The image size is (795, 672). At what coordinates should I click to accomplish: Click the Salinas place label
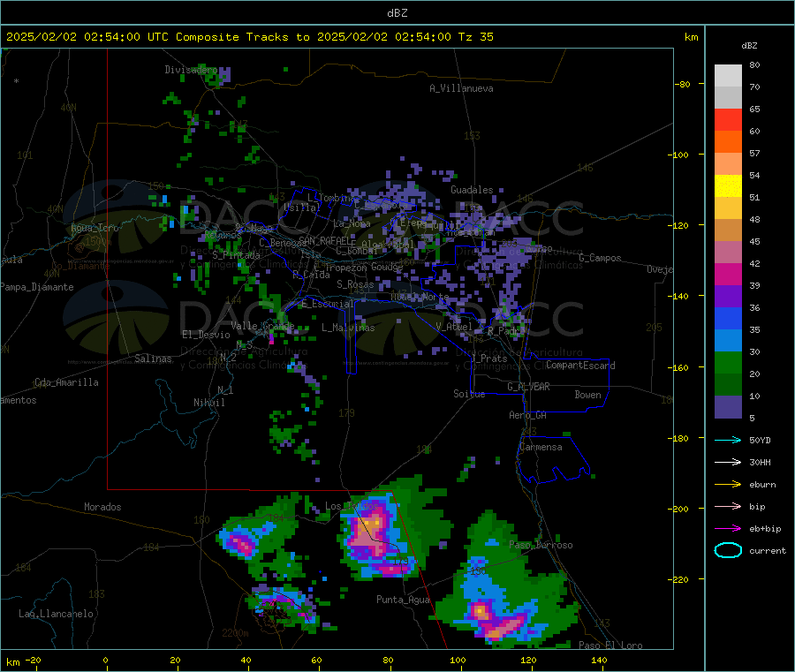pos(153,359)
